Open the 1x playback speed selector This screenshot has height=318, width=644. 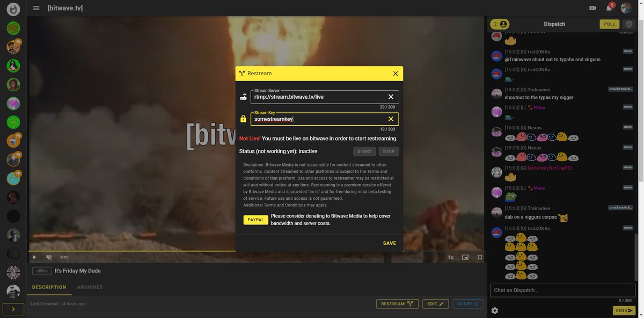click(x=450, y=257)
